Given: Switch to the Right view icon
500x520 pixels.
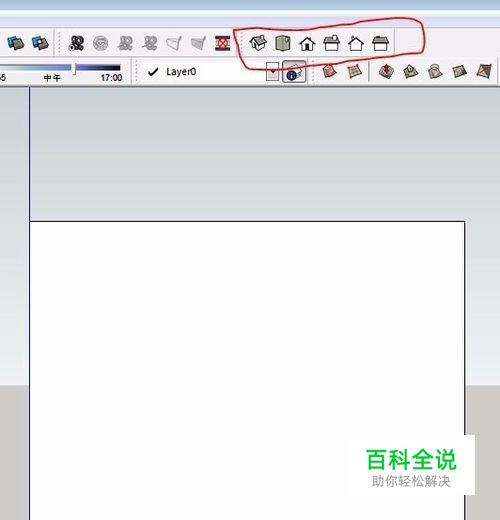Looking at the screenshot, I should point(331,43).
